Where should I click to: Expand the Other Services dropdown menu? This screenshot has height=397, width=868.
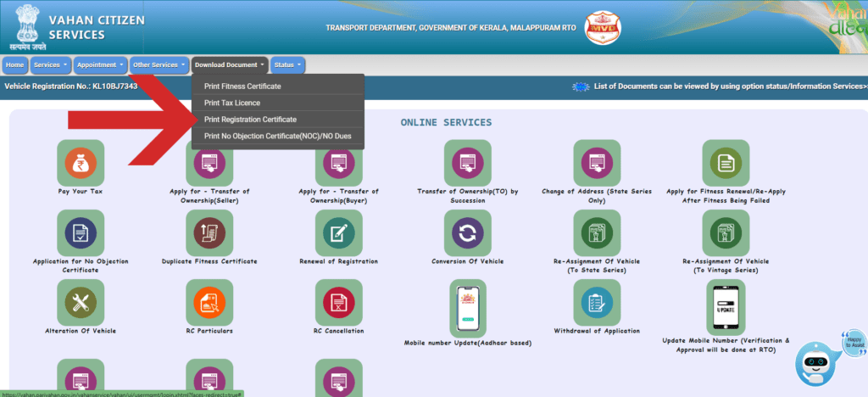click(160, 65)
